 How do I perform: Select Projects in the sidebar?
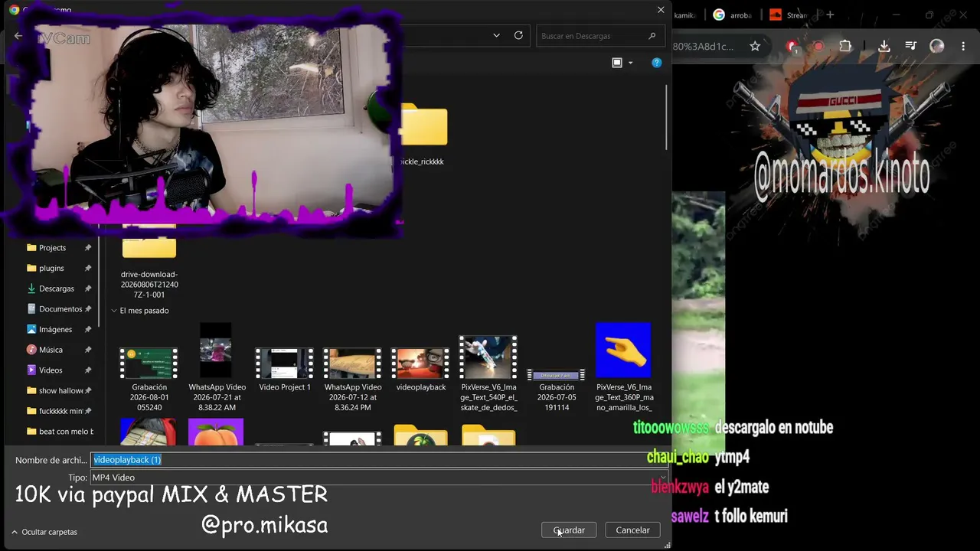tap(52, 248)
